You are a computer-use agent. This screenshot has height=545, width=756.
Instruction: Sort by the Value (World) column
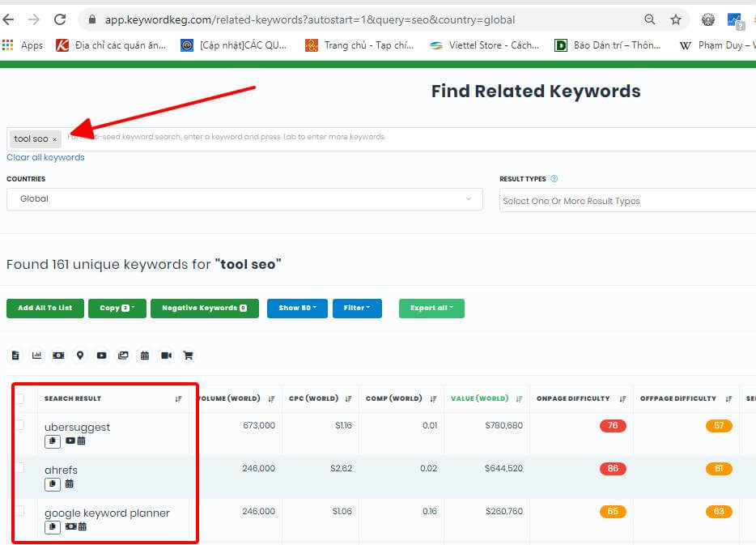519,399
